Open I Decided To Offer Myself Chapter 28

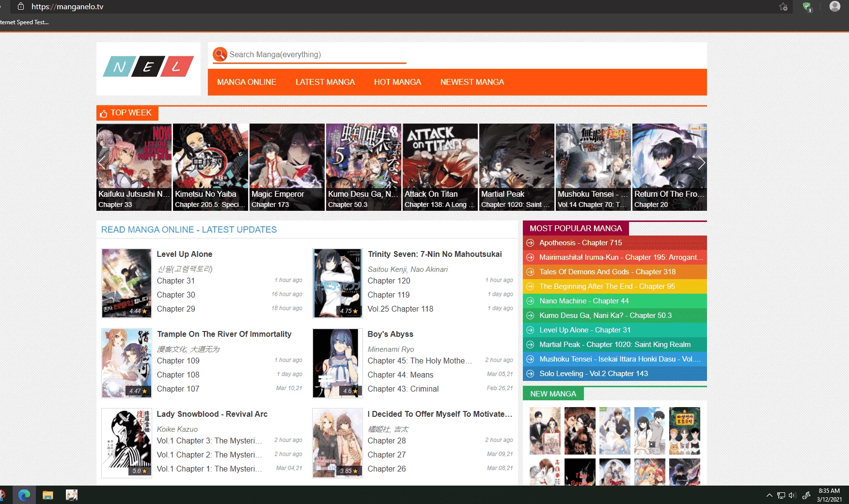point(387,441)
